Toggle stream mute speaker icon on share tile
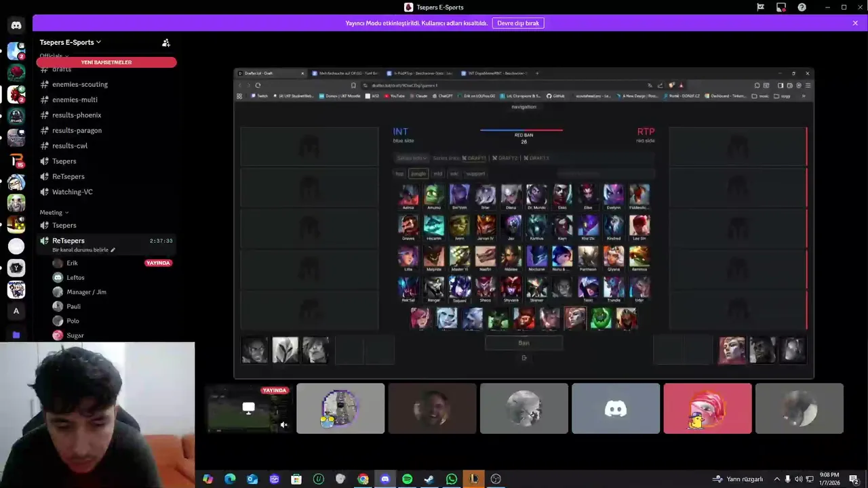This screenshot has width=868, height=488. [x=284, y=425]
